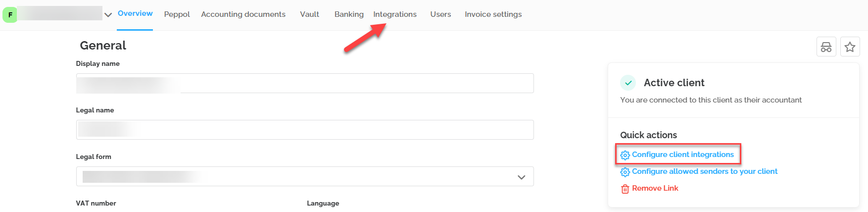Click into the Legal name field
The width and height of the screenshot is (868, 212).
(x=305, y=130)
